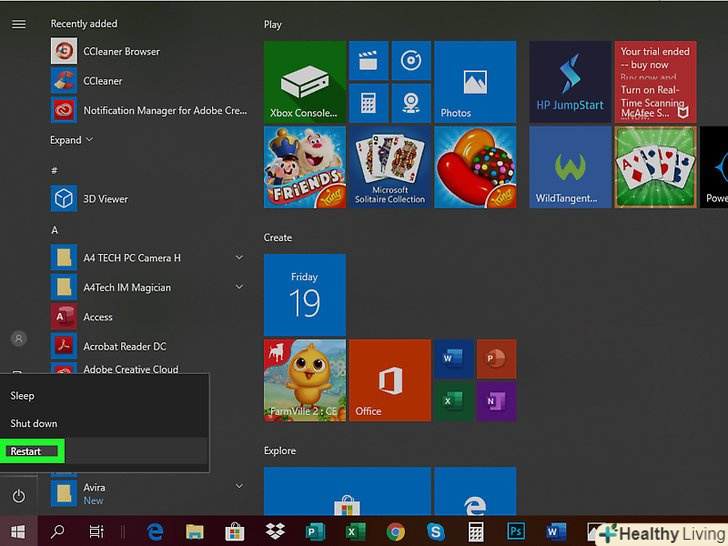Open Photoshop from the taskbar
The image size is (728, 546).
tap(517, 532)
